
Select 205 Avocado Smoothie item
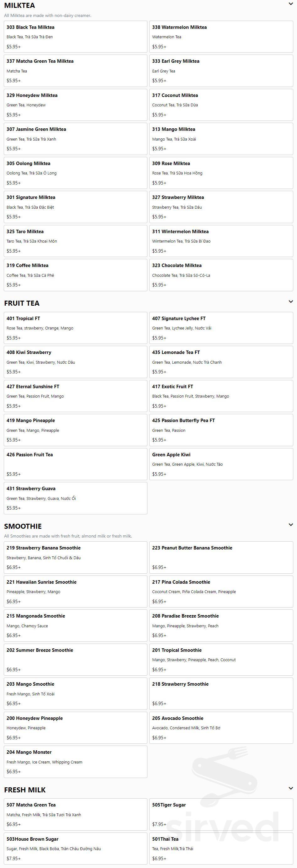pos(221,727)
